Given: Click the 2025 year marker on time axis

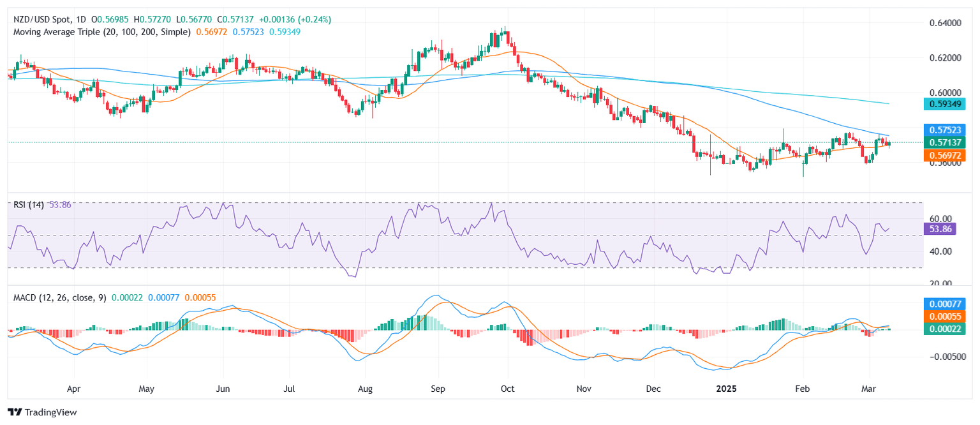Looking at the screenshot, I should tap(726, 387).
